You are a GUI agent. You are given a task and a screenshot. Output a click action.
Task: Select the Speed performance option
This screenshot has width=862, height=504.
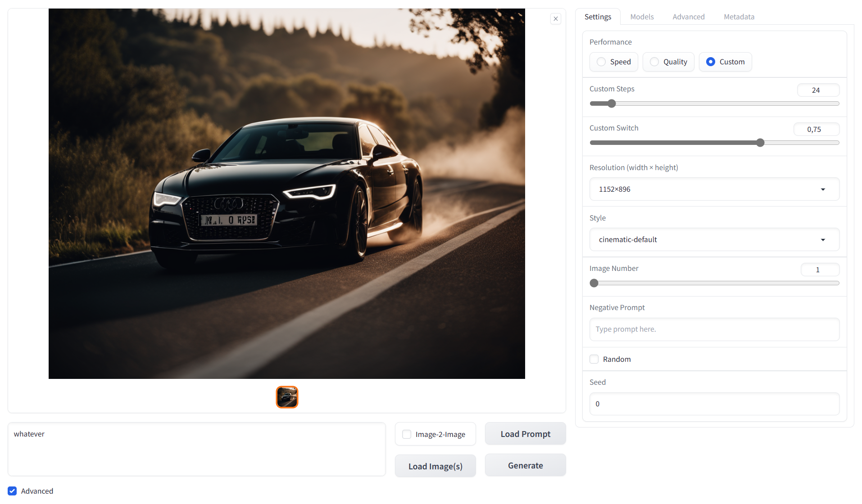(613, 62)
